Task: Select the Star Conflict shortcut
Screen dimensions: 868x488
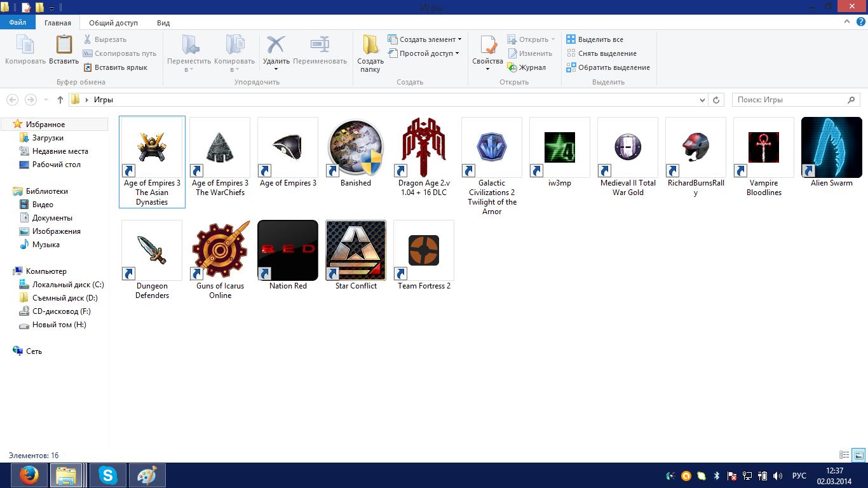Action: click(x=356, y=250)
